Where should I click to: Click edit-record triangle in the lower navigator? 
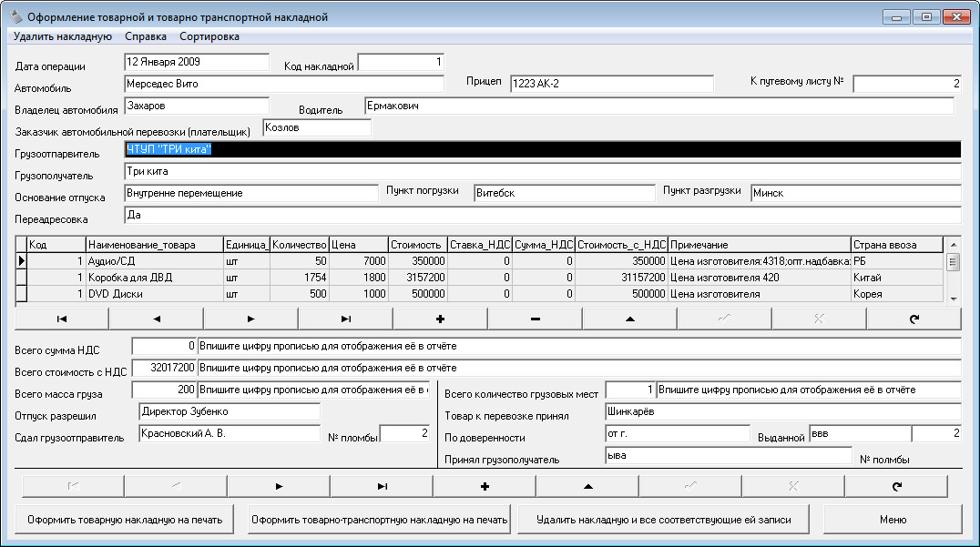[587, 486]
